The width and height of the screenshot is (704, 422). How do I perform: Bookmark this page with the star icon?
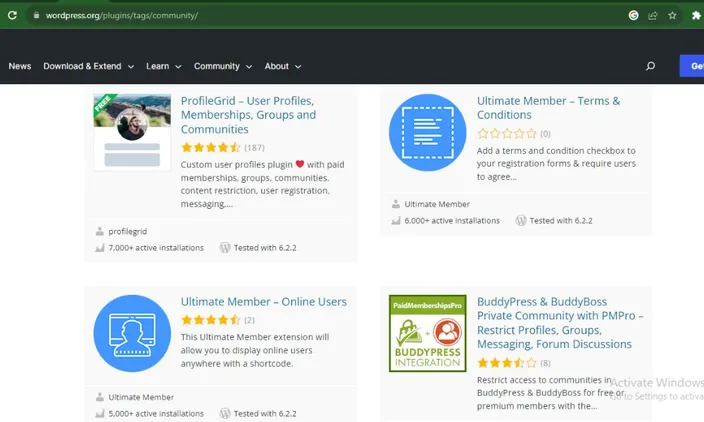[x=672, y=16]
